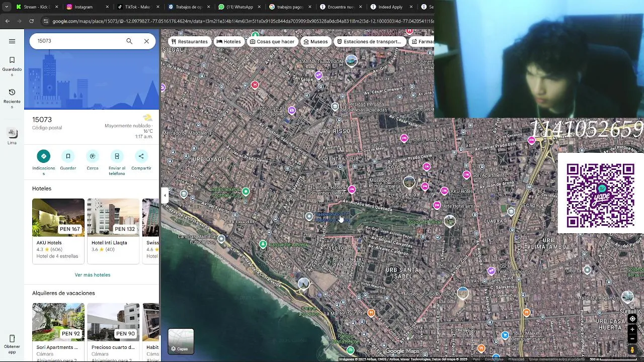Select the Museos category chip
644x362 pixels.
point(315,42)
